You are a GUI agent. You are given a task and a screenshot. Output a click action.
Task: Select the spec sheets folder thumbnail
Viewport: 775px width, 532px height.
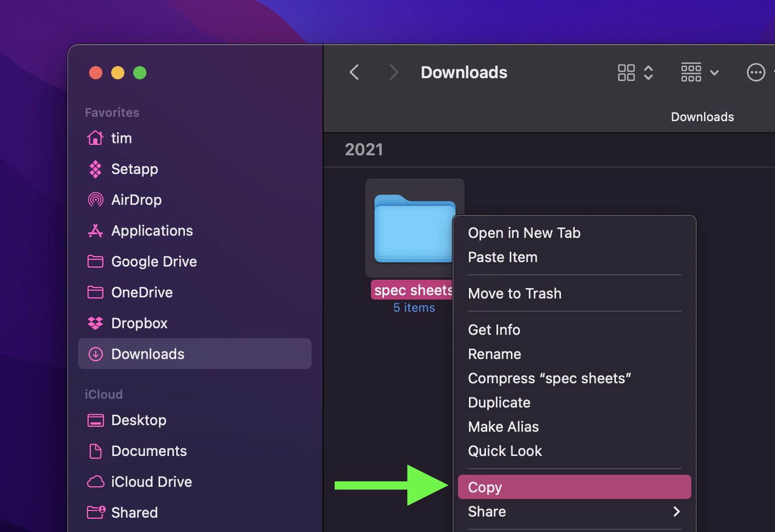(x=415, y=228)
